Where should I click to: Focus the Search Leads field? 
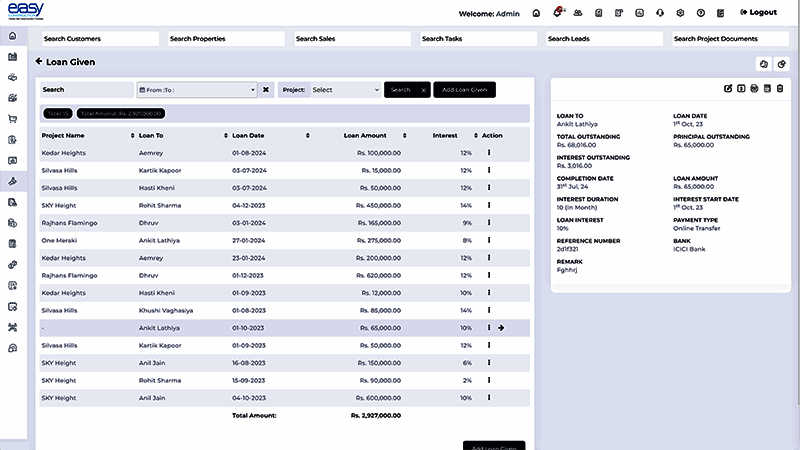pos(604,39)
